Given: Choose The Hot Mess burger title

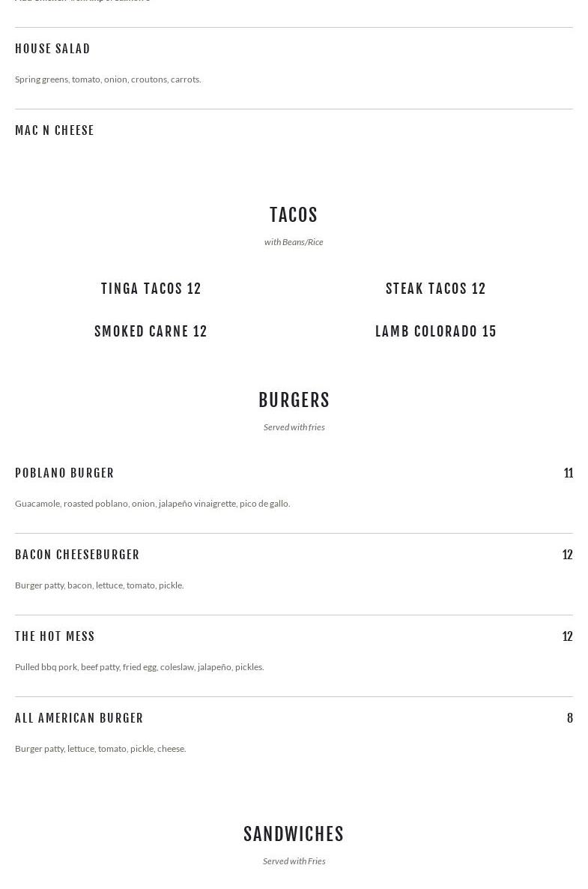Looking at the screenshot, I should pyautogui.click(x=55, y=636).
